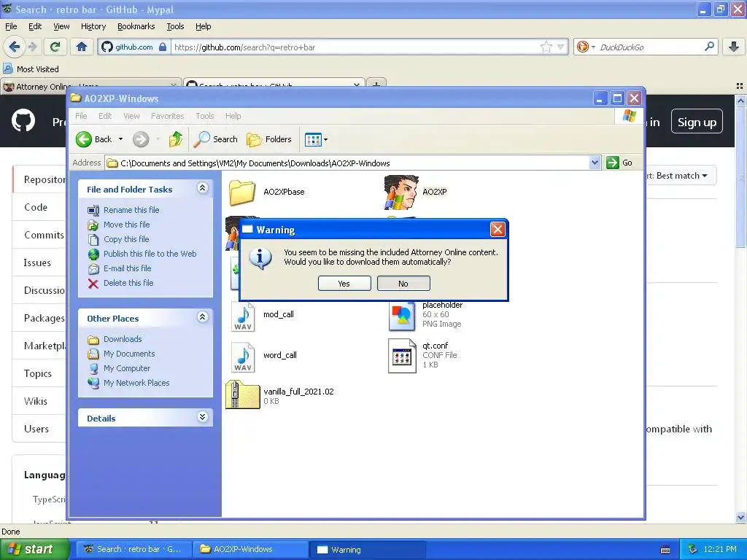Click the Windows Start button
Image resolution: width=747 pixels, height=560 pixels.
click(x=34, y=549)
